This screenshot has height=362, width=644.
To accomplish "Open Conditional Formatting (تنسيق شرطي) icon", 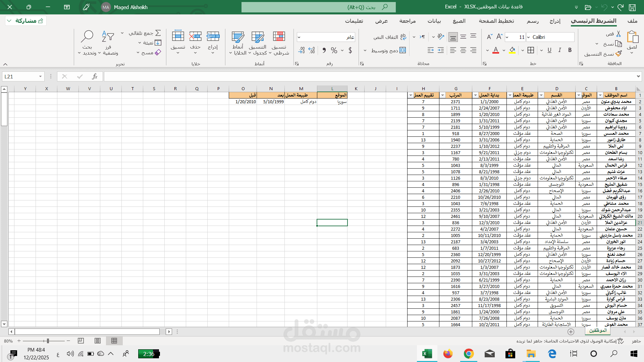I will (279, 37).
